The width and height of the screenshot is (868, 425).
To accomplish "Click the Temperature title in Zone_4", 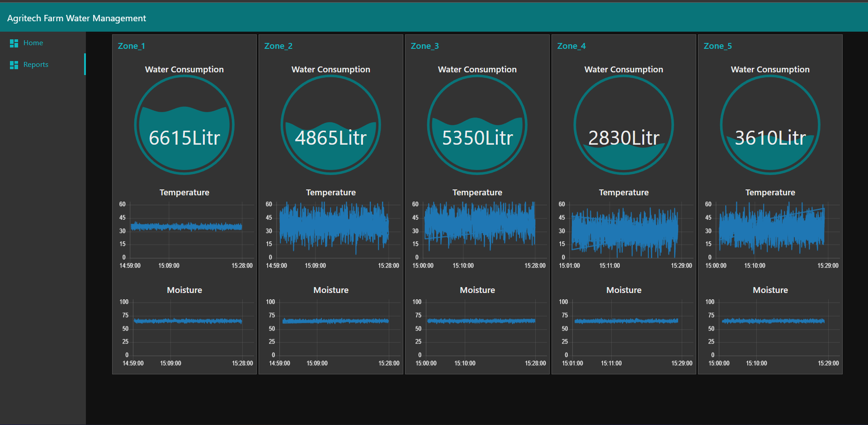I will pyautogui.click(x=624, y=193).
